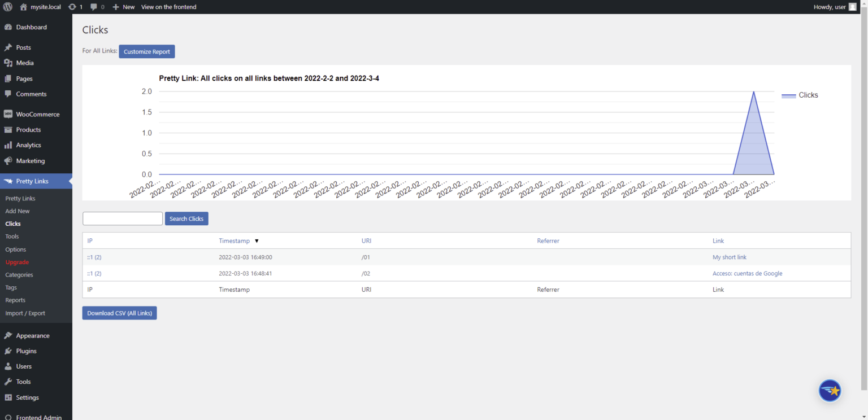Open Plugins via its plug icon
Viewport: 868px width, 420px height.
tap(8, 351)
